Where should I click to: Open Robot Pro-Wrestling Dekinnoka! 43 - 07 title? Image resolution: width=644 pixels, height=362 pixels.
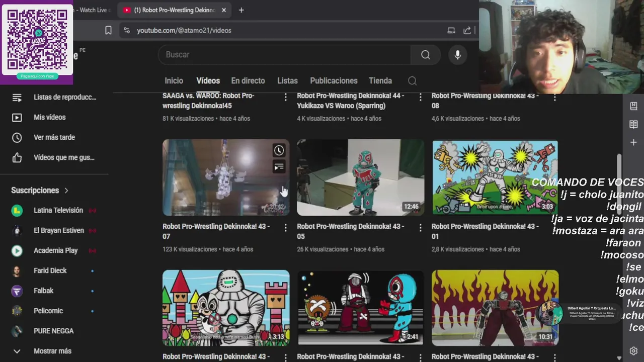pos(216,231)
